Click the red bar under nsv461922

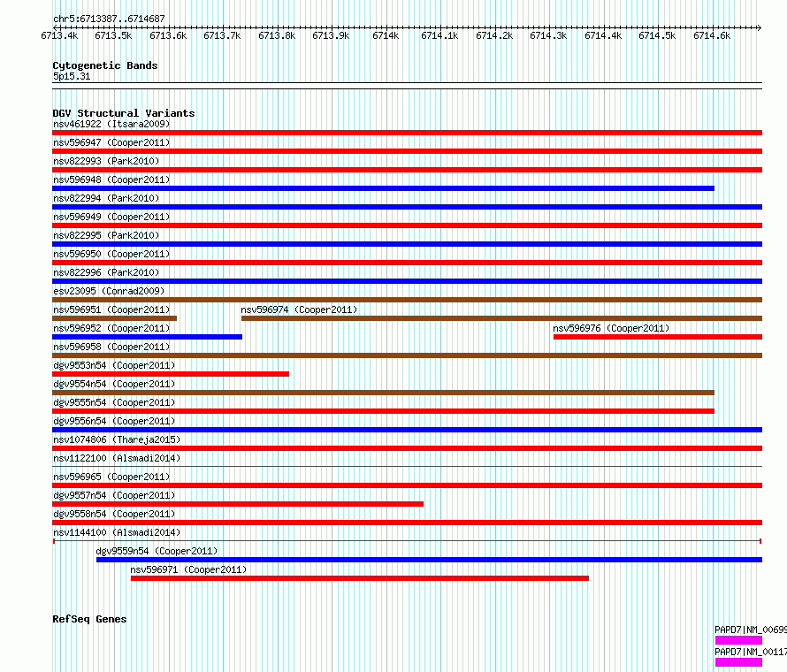[x=407, y=133]
